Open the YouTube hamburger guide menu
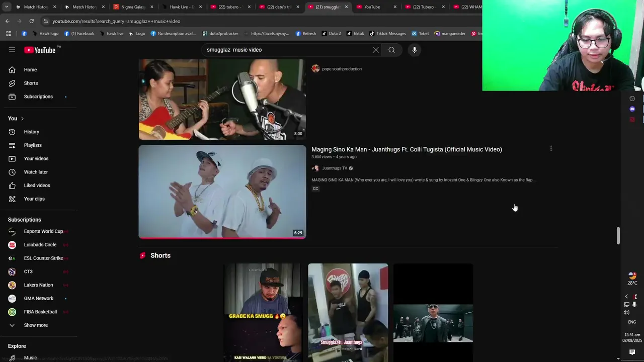Screen dimensions: 644x362 (12, 50)
